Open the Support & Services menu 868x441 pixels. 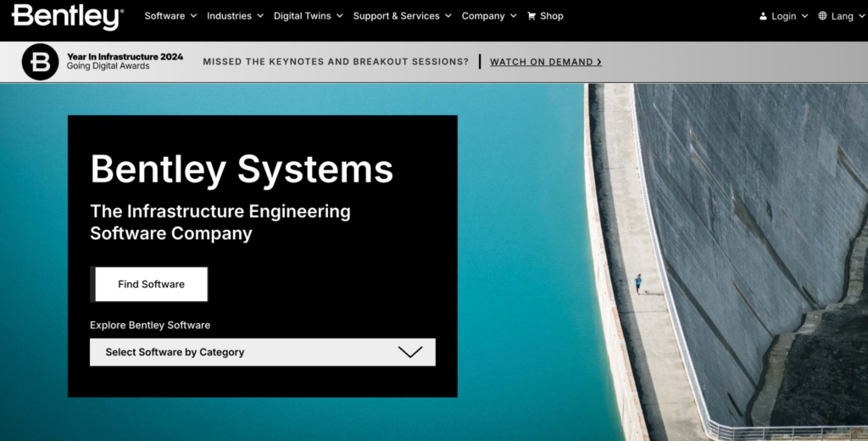point(397,16)
